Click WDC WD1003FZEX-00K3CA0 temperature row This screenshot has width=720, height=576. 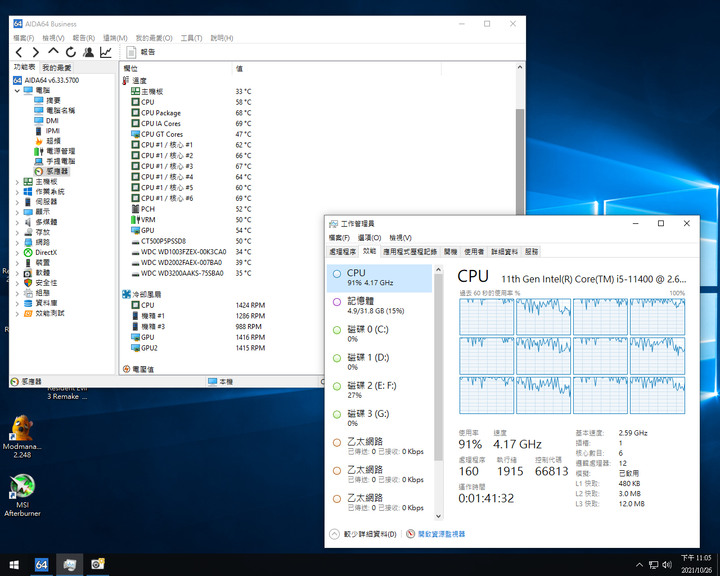(x=191, y=252)
